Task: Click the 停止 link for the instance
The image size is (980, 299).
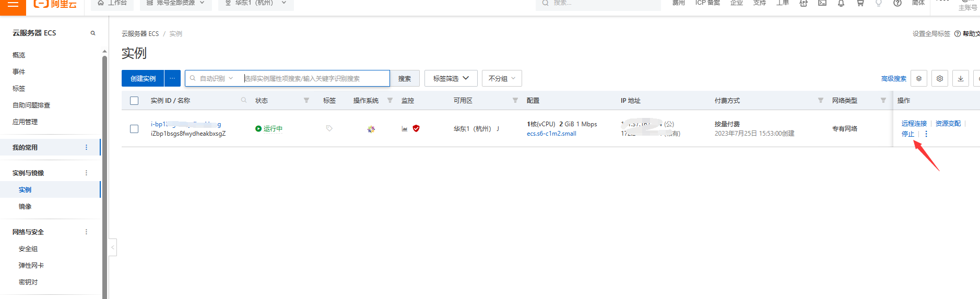Action: (x=908, y=134)
